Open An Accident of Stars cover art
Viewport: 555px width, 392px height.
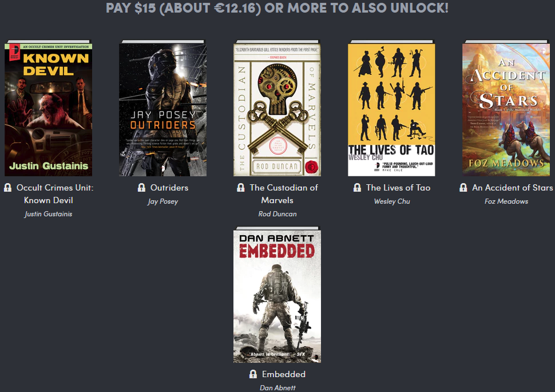506,108
